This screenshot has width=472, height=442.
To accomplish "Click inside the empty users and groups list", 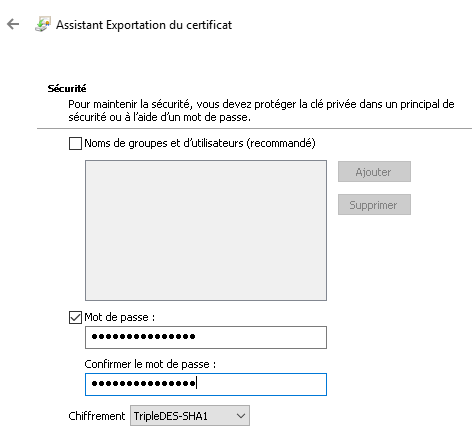I will (x=206, y=230).
